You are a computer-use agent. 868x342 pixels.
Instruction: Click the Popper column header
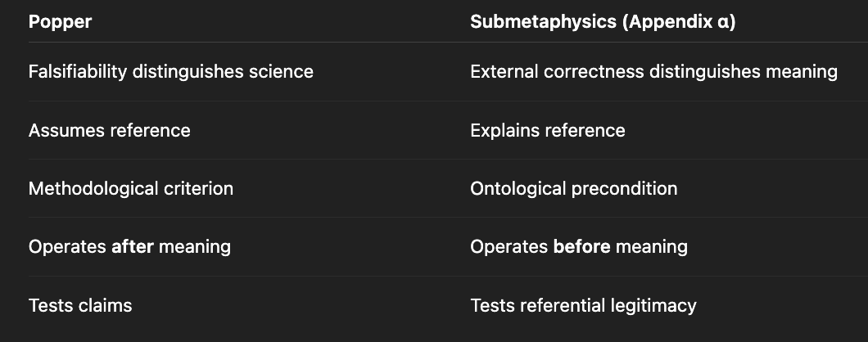click(60, 22)
